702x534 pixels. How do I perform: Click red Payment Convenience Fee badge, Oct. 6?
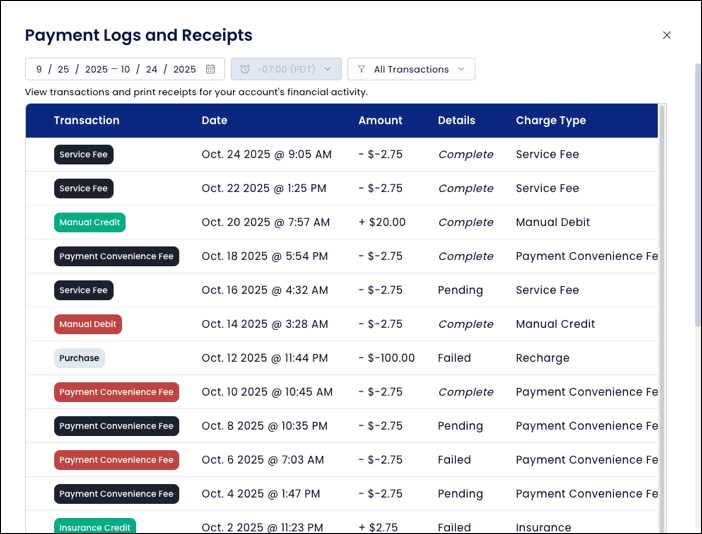point(116,460)
